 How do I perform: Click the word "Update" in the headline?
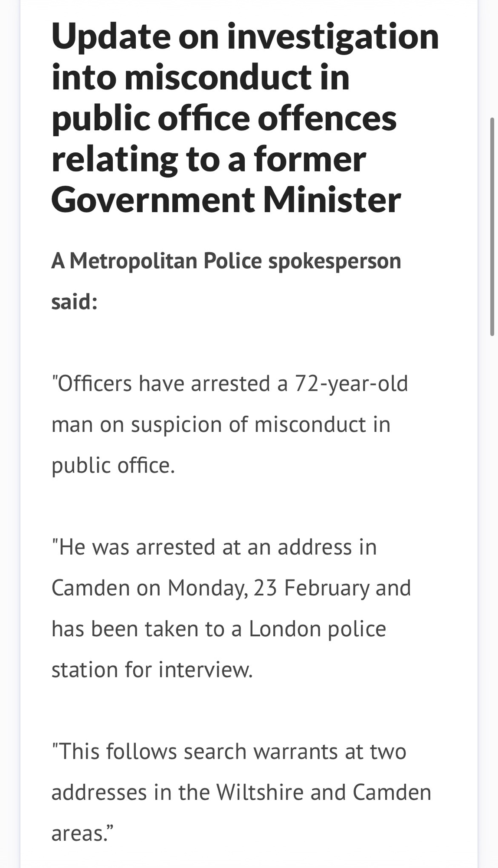click(x=111, y=36)
